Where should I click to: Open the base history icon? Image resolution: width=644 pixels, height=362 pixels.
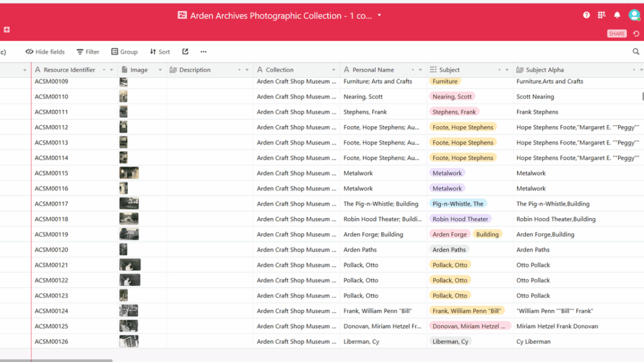[636, 34]
